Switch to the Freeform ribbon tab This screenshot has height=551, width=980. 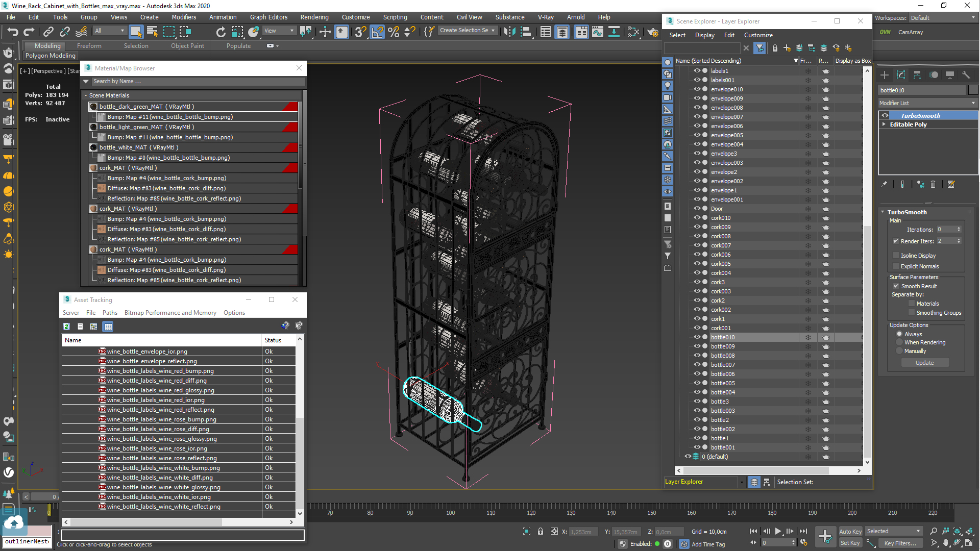(x=89, y=46)
